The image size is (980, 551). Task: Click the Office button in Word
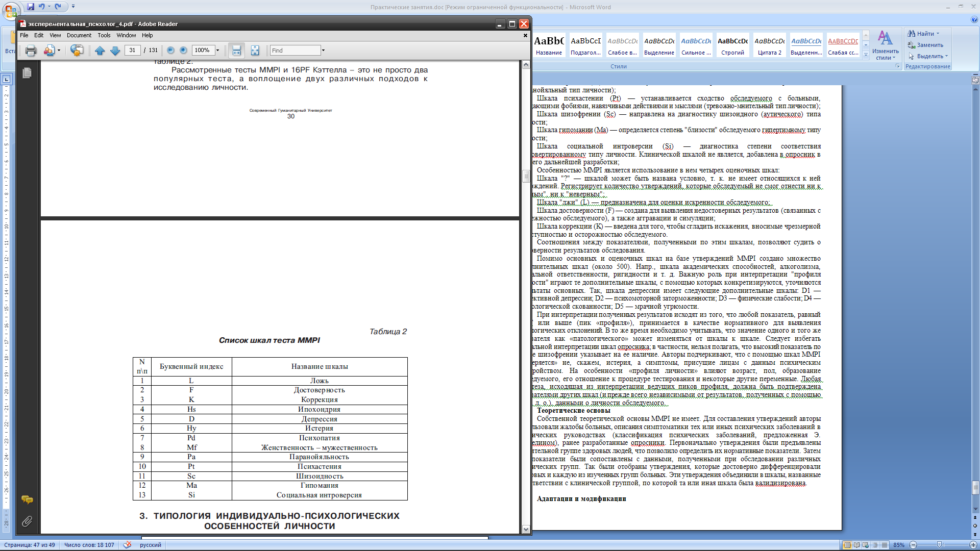pyautogui.click(x=11, y=10)
